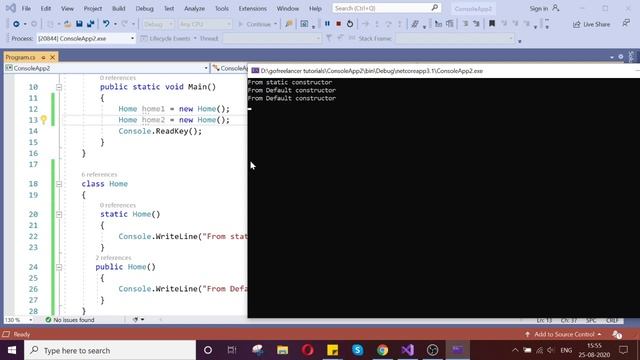Collapse the static Home constructor outline
This screenshot has height=360, width=640.
[x=59, y=214]
